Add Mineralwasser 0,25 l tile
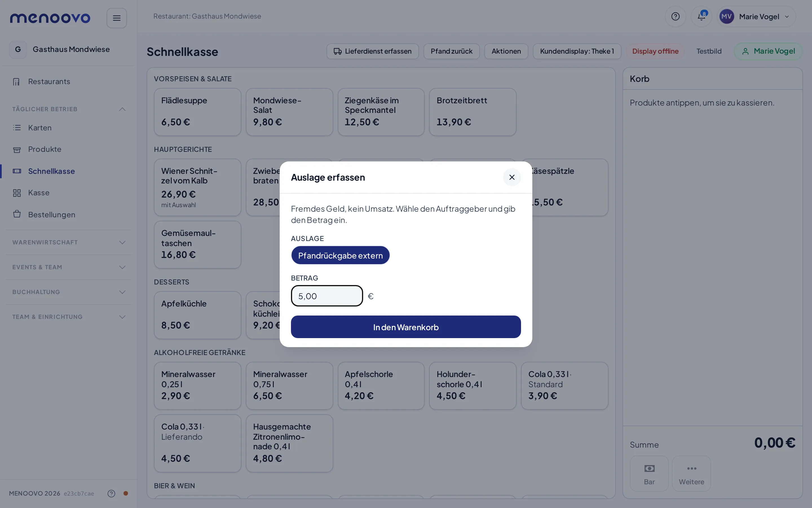The height and width of the screenshot is (508, 812). 197,386
